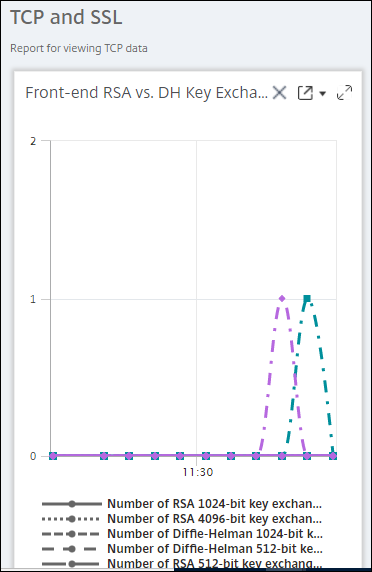Toggle the RSA 512-bit key exchange legend entry
Screen dimensions: 372x572
click(182, 563)
